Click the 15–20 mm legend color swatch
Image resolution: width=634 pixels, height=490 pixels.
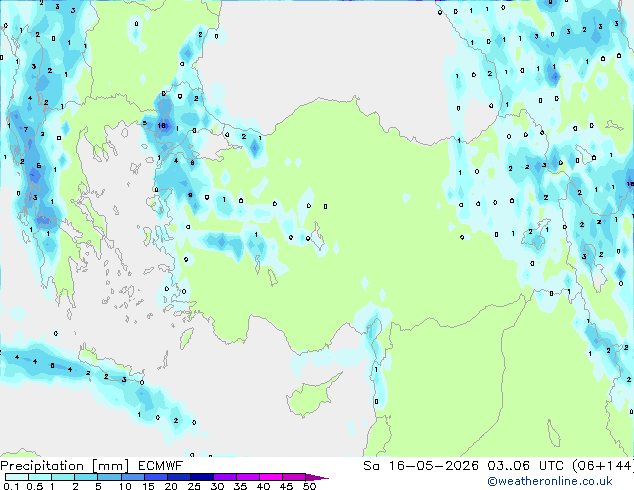click(156, 477)
